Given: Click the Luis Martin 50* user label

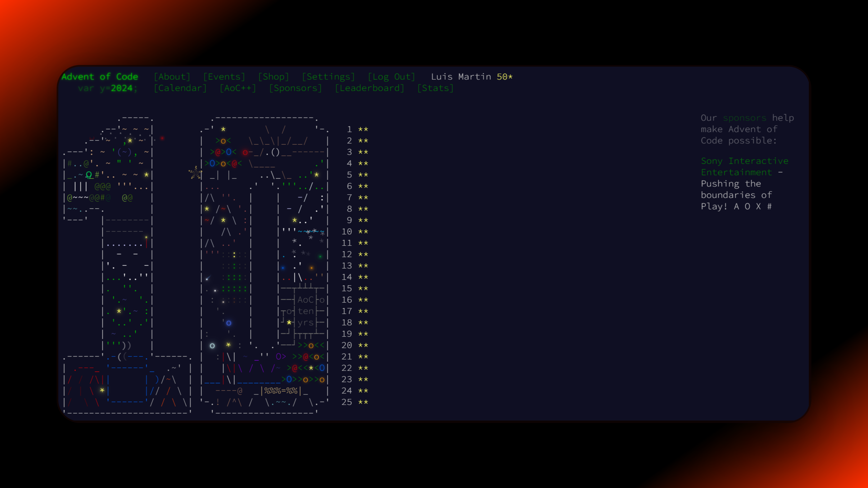Looking at the screenshot, I should (x=472, y=77).
